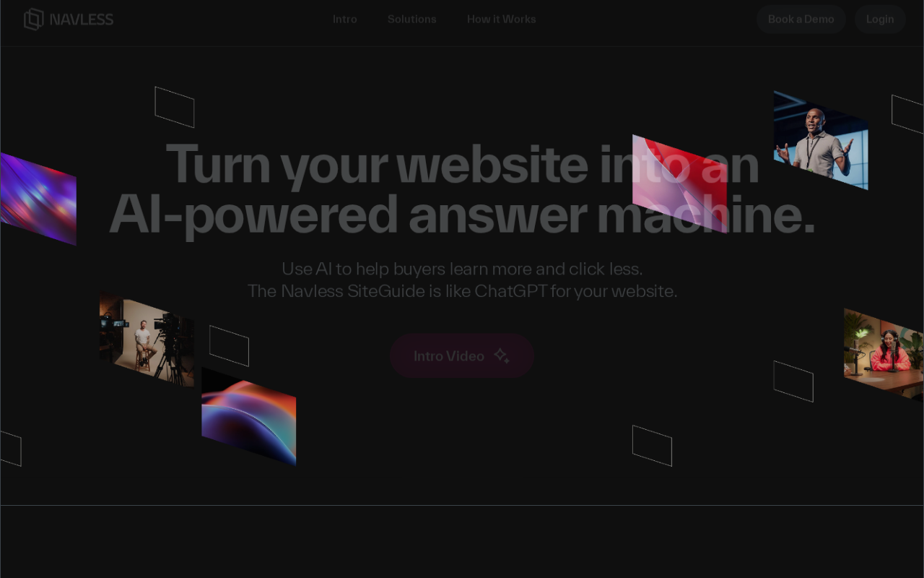Select the man seated with cameras thumbnail
Screen dimensions: 924x578
pos(147,340)
